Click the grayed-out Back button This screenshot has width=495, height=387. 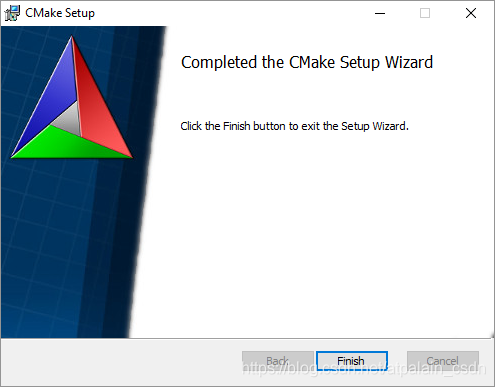tap(278, 361)
